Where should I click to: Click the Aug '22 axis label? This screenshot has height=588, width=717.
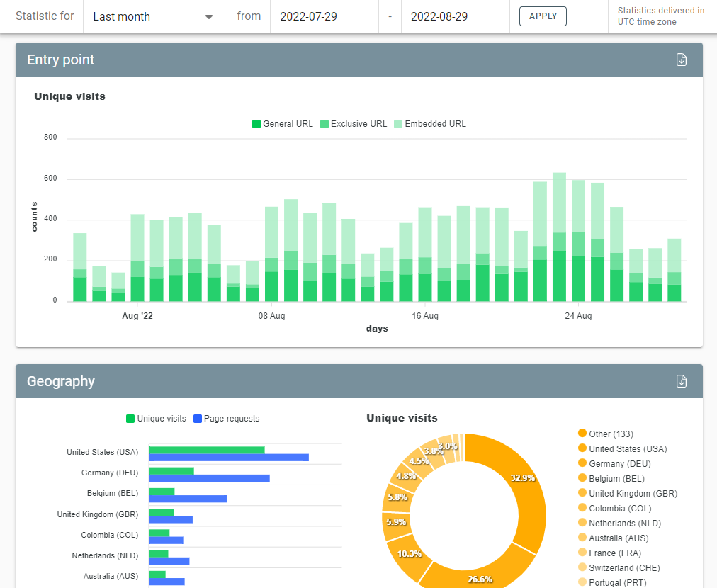click(x=137, y=316)
